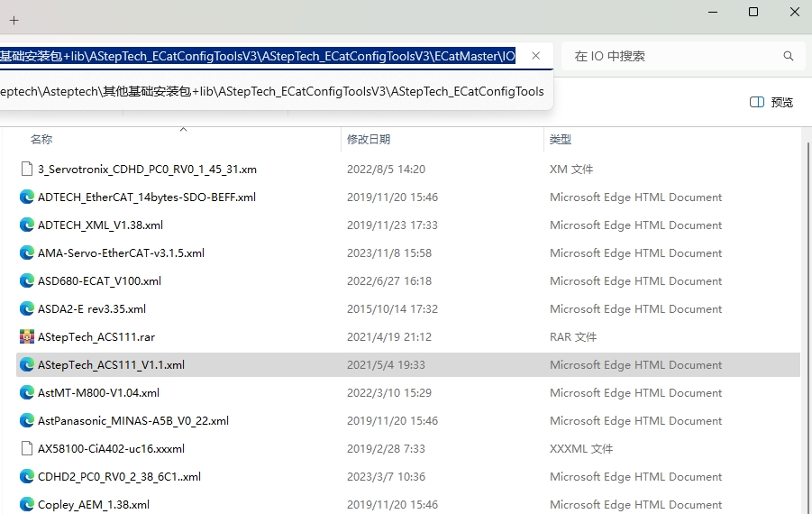Click Edge icon of AstMT-M800-V1.04.xml

(26, 393)
